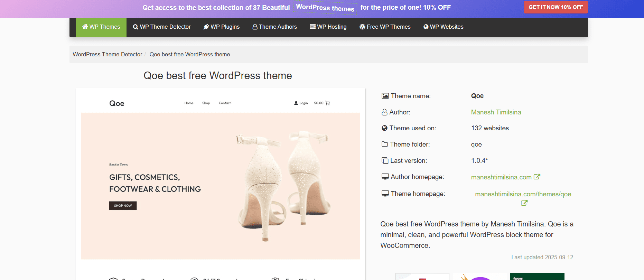Image resolution: width=644 pixels, height=280 pixels.
Task: Click the image icon beside Theme name
Action: click(385, 96)
